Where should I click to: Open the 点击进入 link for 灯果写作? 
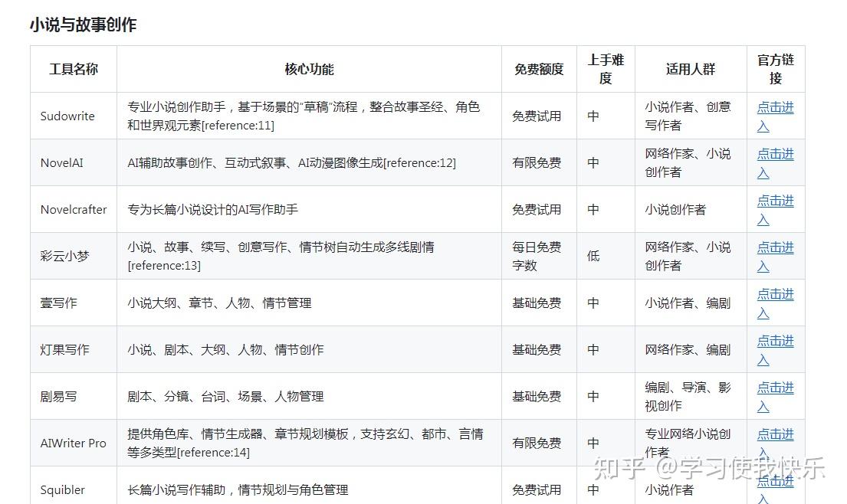coord(775,350)
